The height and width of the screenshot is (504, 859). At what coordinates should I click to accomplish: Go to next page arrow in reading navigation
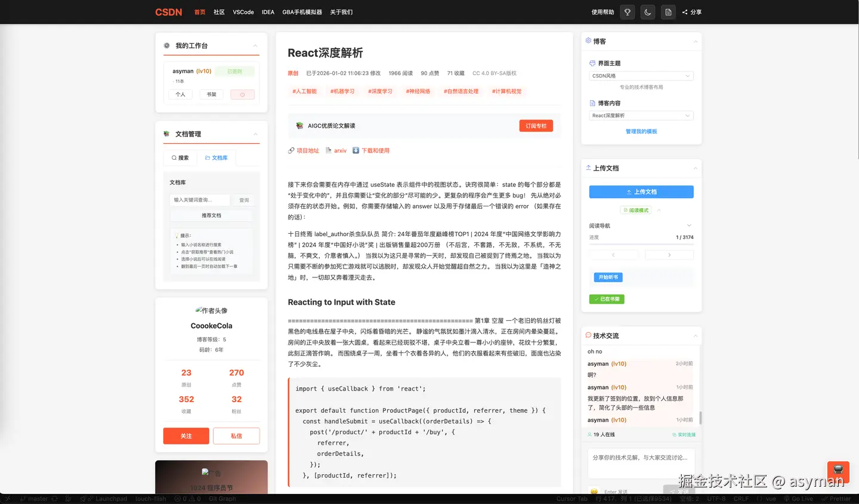click(x=669, y=255)
